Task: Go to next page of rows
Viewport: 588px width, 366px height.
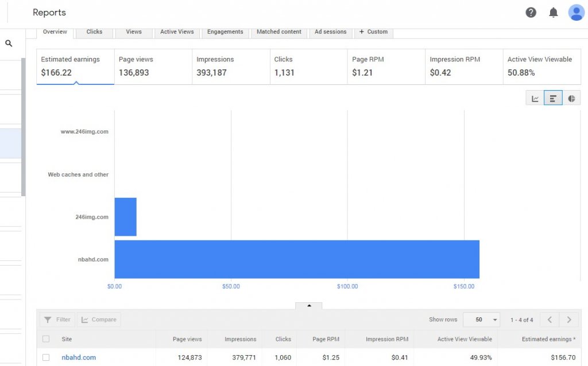Action: click(569, 320)
